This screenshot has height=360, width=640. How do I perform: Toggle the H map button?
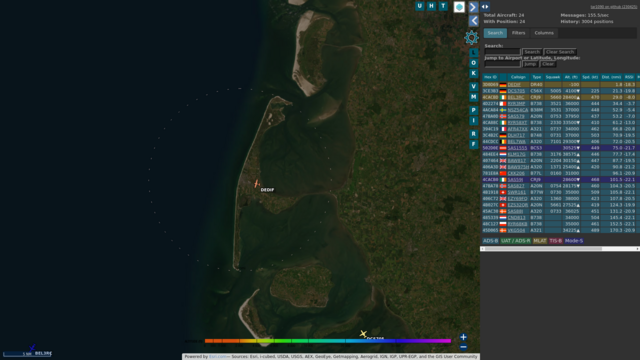click(431, 6)
